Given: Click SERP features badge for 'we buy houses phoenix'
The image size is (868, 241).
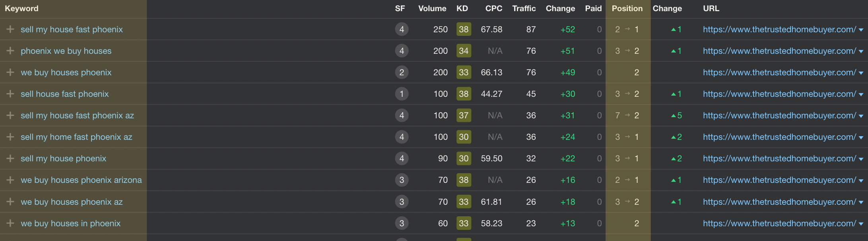Looking at the screenshot, I should (402, 72).
